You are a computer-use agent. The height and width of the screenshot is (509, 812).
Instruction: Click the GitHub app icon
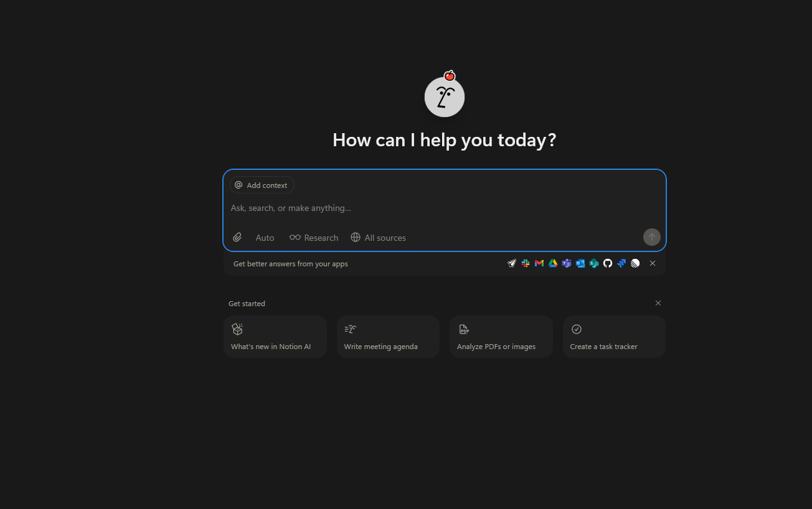[608, 263]
